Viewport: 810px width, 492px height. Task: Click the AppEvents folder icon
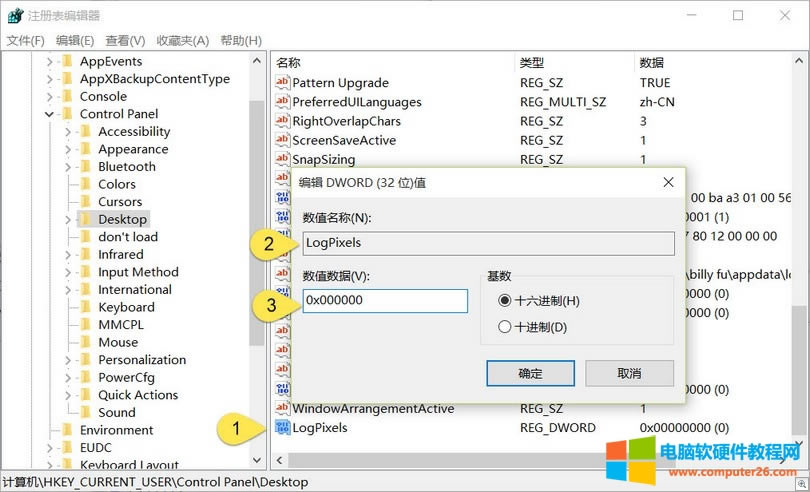pos(67,62)
